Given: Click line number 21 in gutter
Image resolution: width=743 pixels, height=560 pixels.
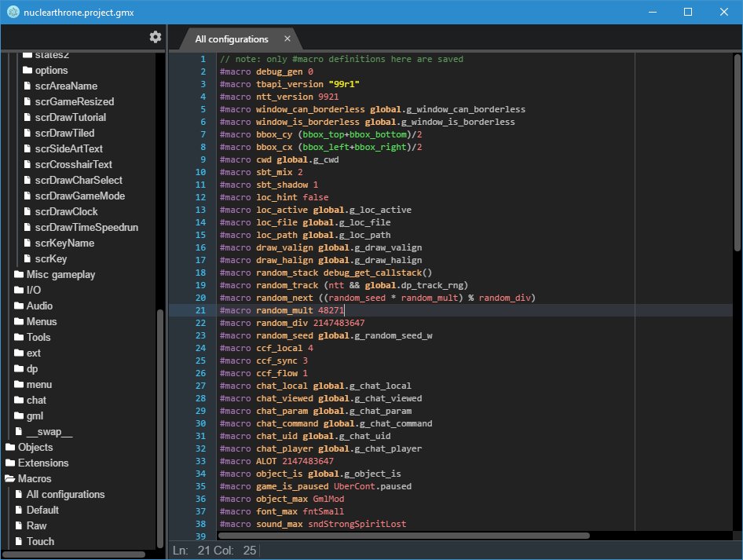Looking at the screenshot, I should 200,310.
